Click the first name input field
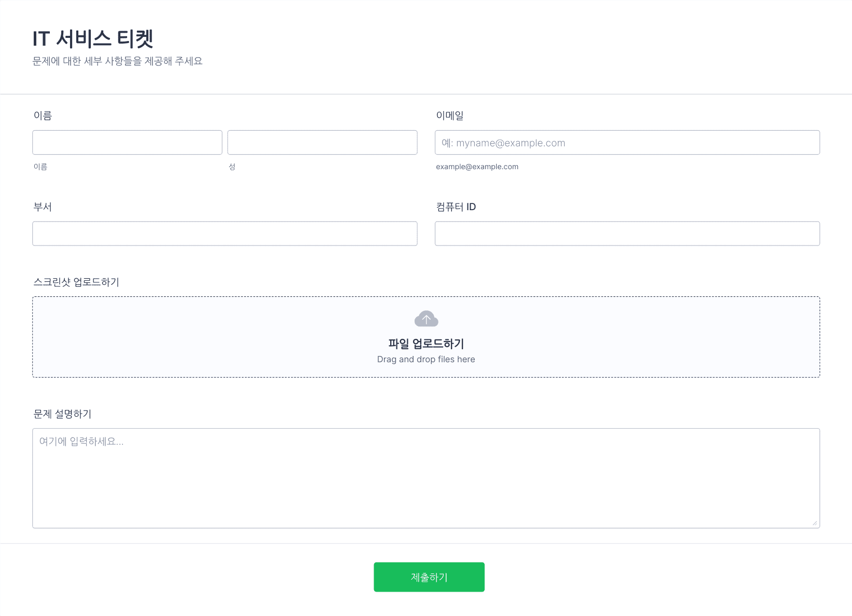Viewport: 852px width, 616px height. 127,142
